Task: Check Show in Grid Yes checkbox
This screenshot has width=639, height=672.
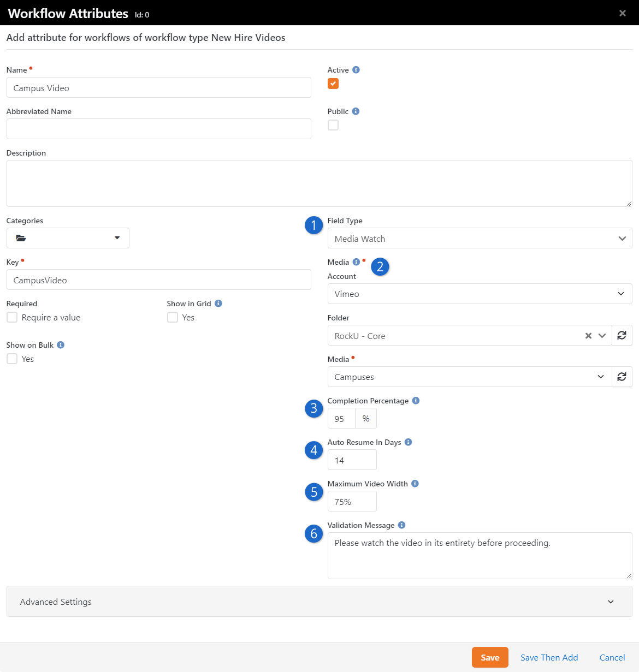Action: click(x=173, y=317)
